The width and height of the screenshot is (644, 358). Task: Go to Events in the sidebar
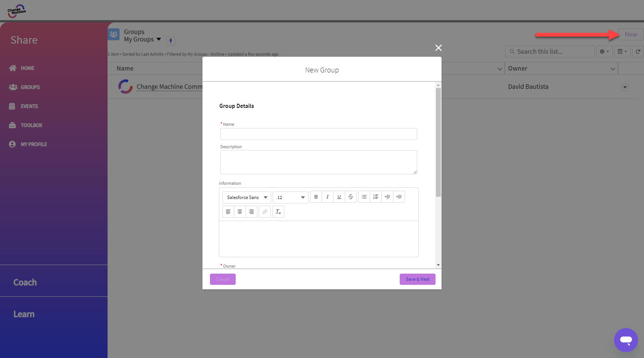[x=29, y=106]
